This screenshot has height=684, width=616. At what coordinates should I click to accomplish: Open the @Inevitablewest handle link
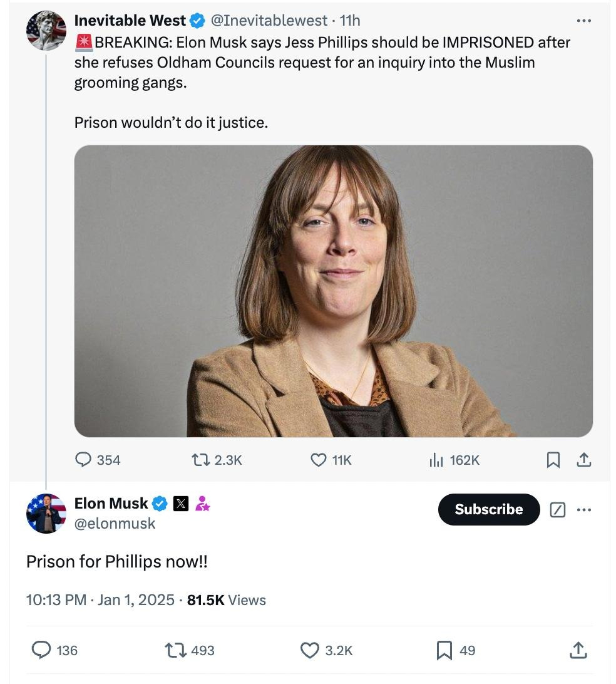(269, 21)
